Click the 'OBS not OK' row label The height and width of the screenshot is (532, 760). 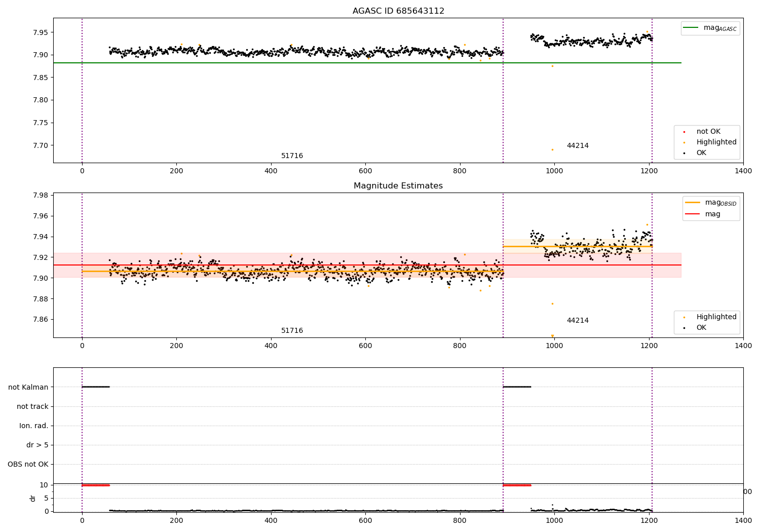point(28,464)
